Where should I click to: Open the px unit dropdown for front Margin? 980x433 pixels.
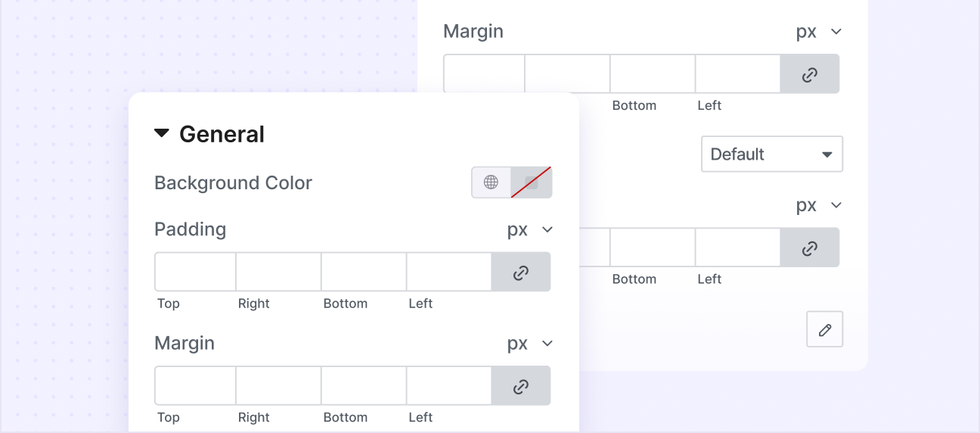click(530, 343)
